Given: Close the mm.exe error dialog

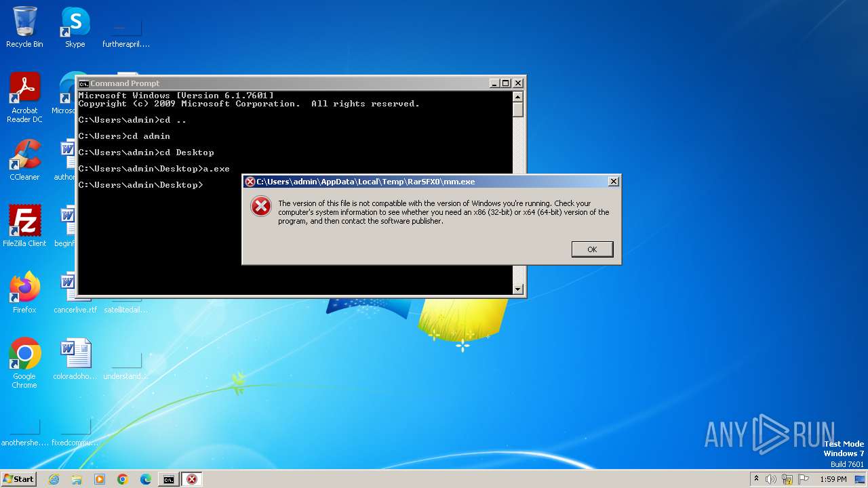Looking at the screenshot, I should [x=613, y=182].
